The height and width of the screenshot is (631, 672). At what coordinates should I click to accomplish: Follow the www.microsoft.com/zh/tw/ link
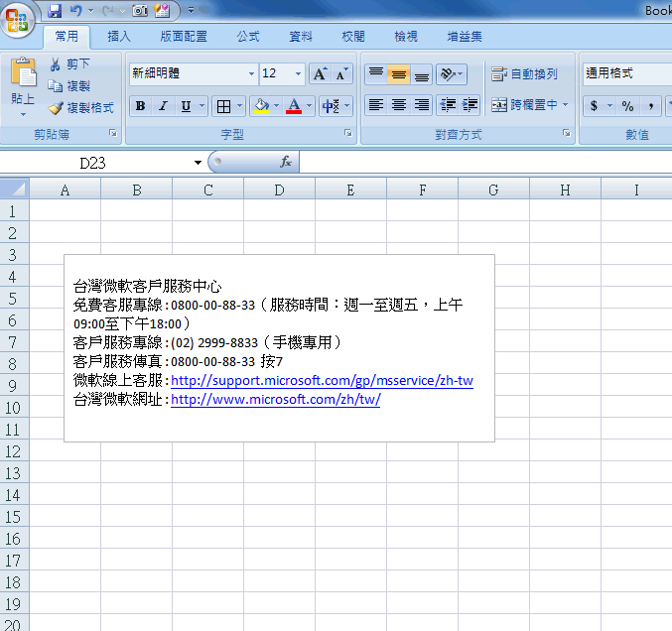[x=275, y=399]
